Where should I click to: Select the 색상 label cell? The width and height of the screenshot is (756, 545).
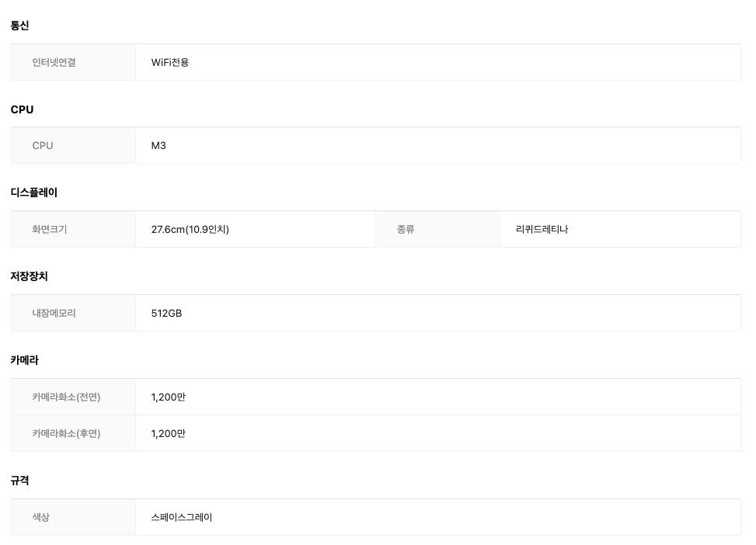point(41,516)
